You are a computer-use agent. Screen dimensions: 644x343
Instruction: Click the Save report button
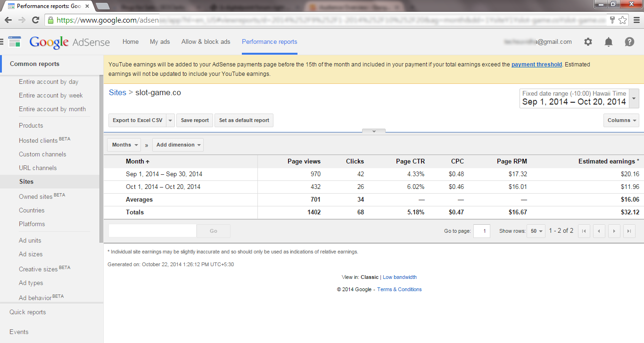click(x=195, y=121)
